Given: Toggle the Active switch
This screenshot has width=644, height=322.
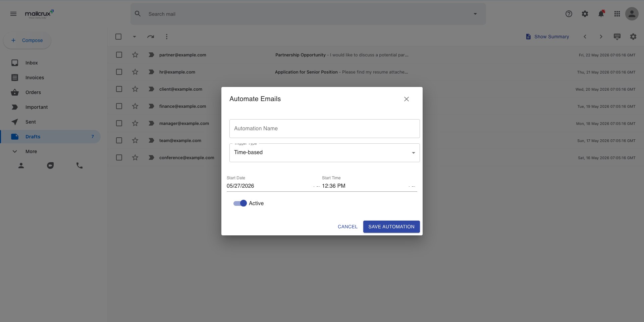Looking at the screenshot, I should 240,203.
